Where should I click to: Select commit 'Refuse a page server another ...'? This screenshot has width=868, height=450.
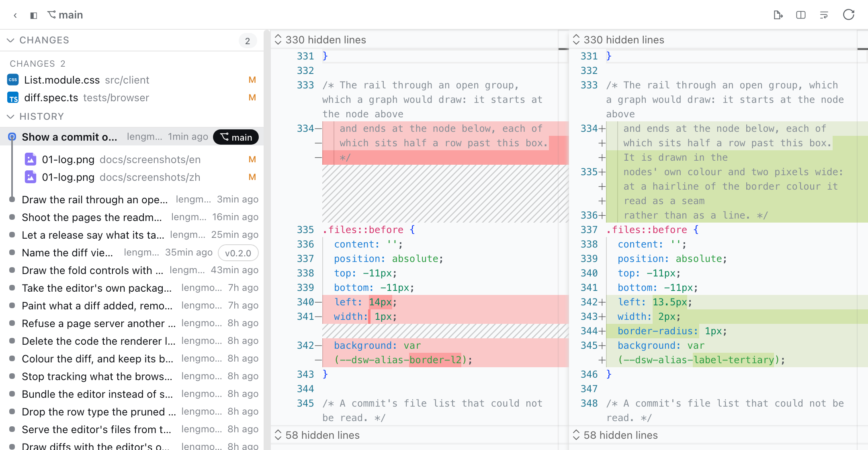coord(132,323)
